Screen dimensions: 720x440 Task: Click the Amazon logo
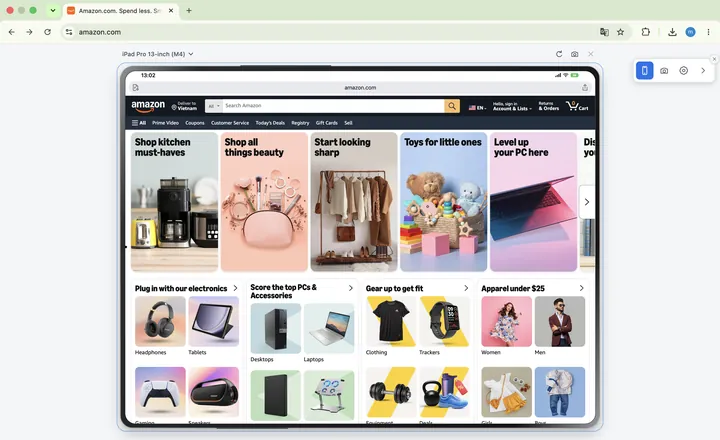[x=148, y=106]
